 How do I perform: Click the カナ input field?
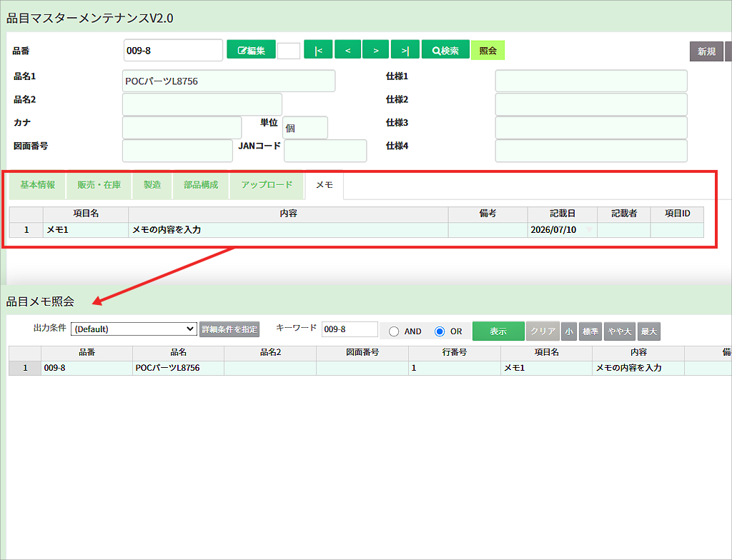182,127
